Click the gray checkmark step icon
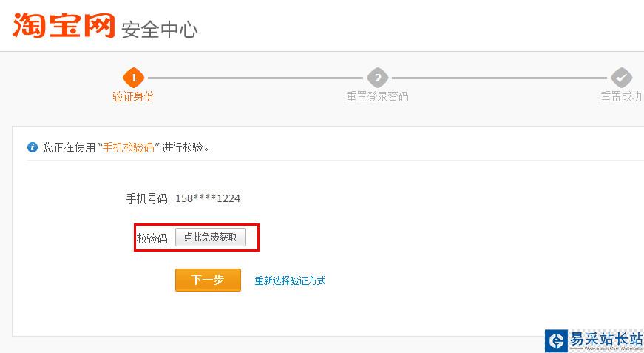Viewport: 644px width, 353px height. click(621, 78)
